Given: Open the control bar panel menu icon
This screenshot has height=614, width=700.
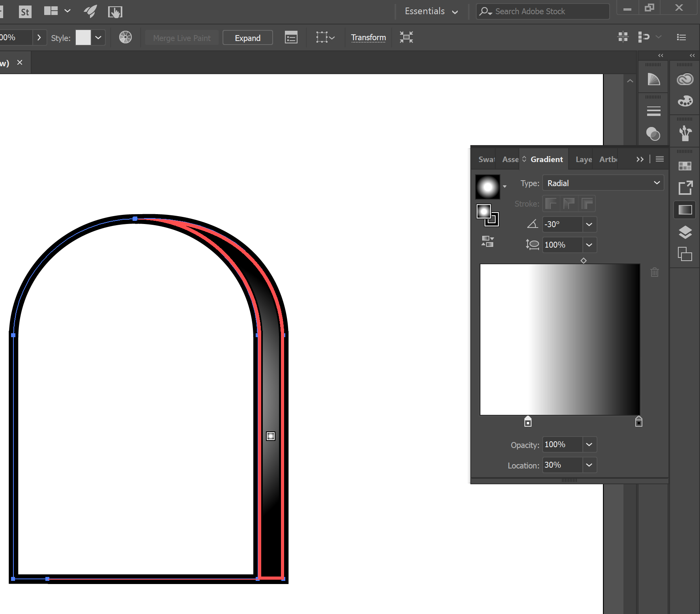Looking at the screenshot, I should (681, 37).
